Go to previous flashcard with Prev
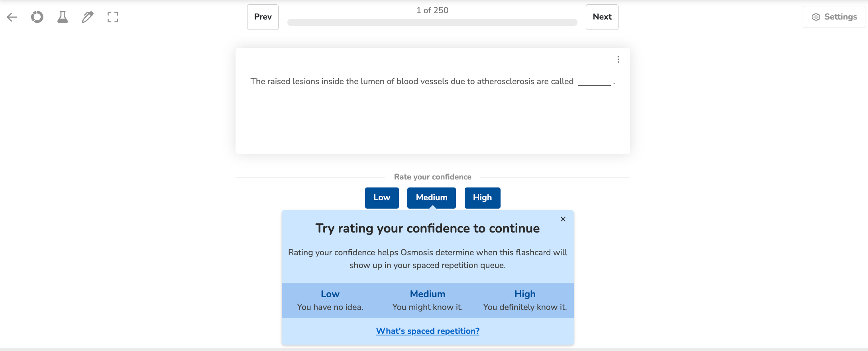This screenshot has height=351, width=868. [263, 17]
